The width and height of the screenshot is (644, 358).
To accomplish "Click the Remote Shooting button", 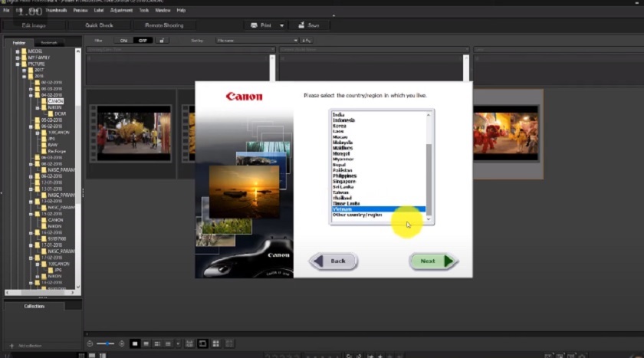I will pos(164,25).
